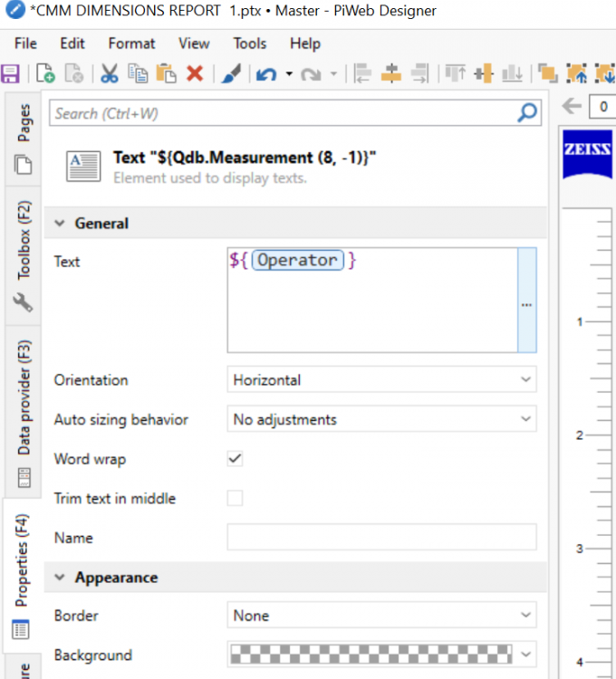Toggle the Word wrap checkbox
This screenshot has height=679, width=616.
coord(235,459)
